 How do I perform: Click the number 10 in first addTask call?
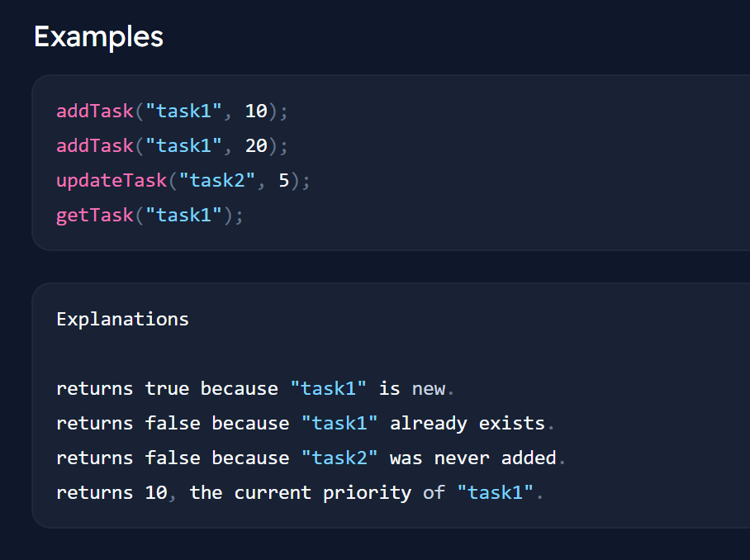[x=256, y=111]
